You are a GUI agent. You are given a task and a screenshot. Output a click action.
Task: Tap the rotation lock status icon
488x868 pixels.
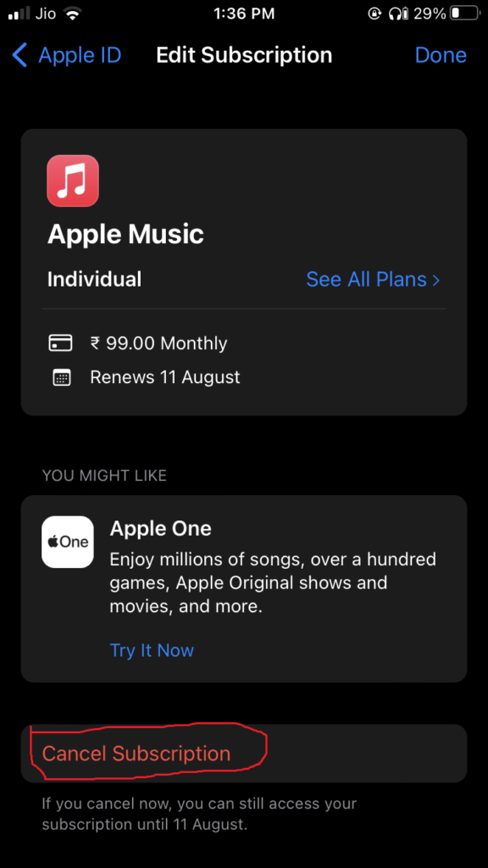point(374,14)
